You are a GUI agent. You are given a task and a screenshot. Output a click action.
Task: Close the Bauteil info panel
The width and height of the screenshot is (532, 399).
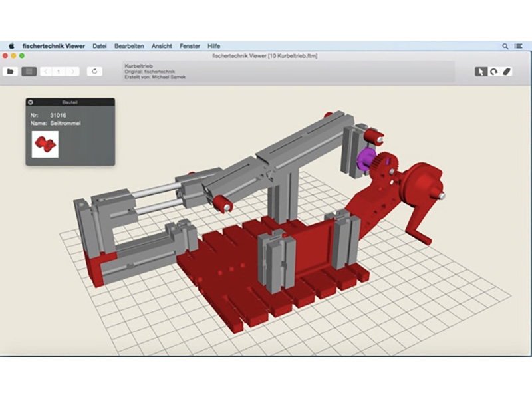31,102
